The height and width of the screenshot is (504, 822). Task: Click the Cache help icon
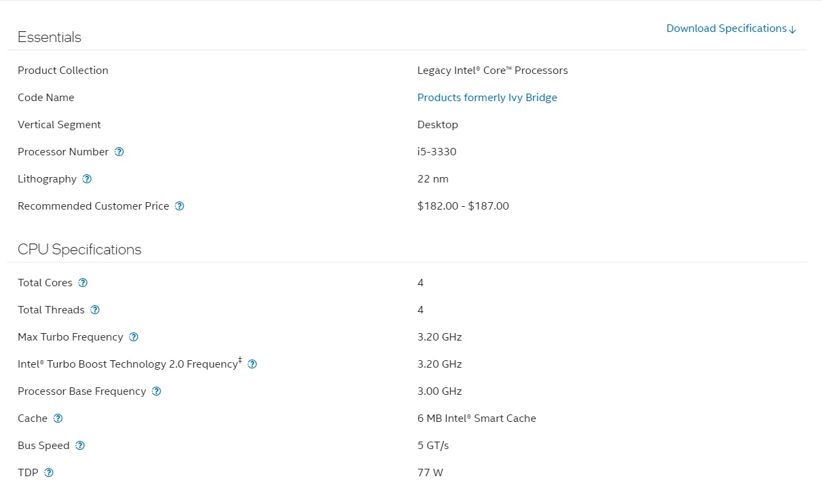tap(58, 419)
